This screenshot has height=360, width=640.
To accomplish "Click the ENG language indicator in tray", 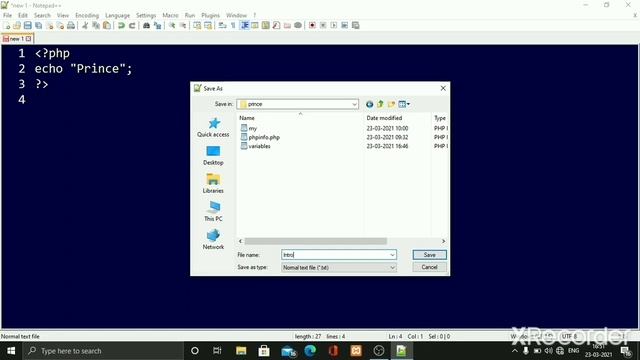I will point(573,351).
